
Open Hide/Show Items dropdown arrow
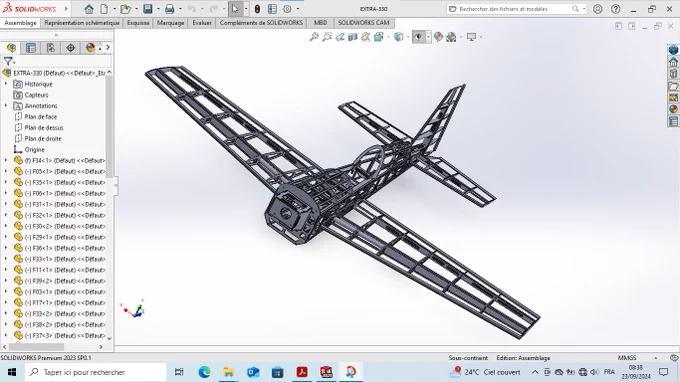428,37
